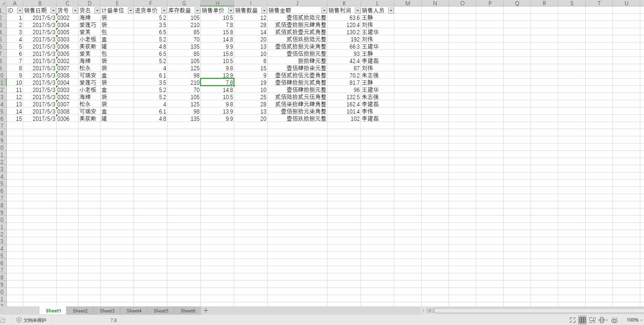Enable the eye protection mode icon
The image size is (644, 325).
[614, 320]
